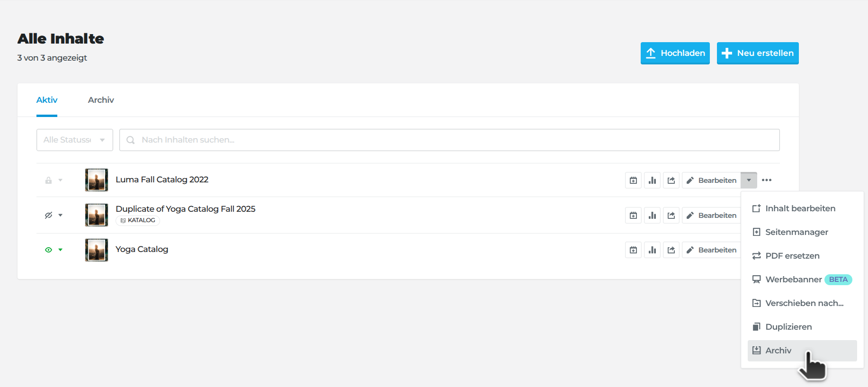
Task: Click the Hochladen upload button
Action: [675, 53]
